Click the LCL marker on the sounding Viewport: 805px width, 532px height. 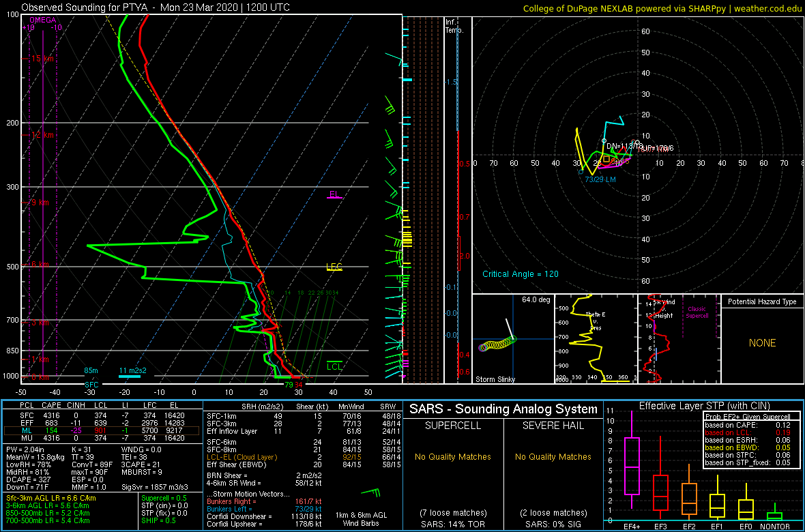coord(334,366)
